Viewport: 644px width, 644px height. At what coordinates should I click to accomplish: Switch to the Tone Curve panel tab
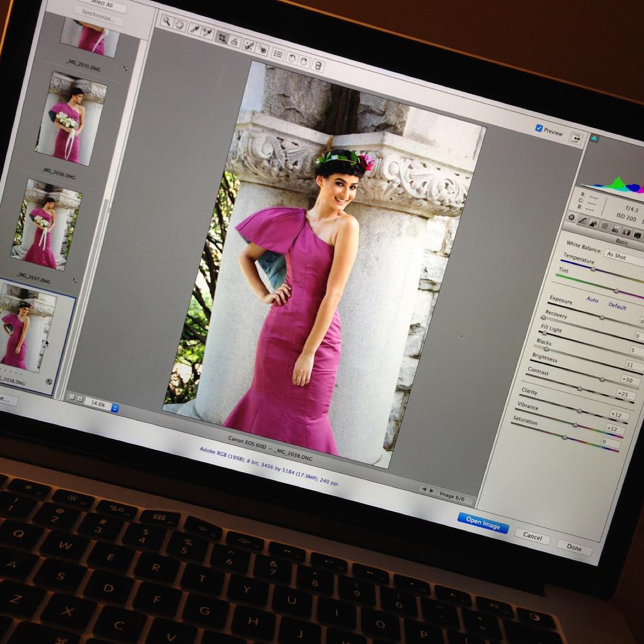coord(583,221)
